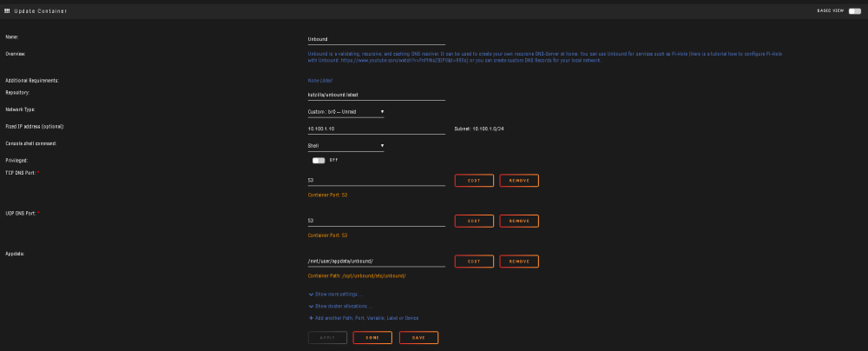Click the 'Container Path: /opt/unbound/etc/unbound/' text

(357, 275)
